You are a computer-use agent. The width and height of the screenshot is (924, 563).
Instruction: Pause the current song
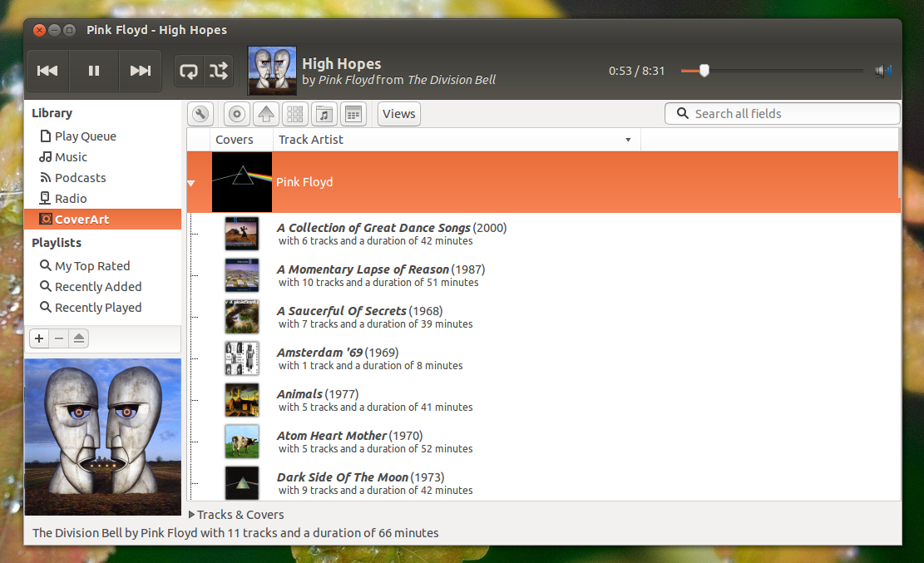click(x=94, y=71)
